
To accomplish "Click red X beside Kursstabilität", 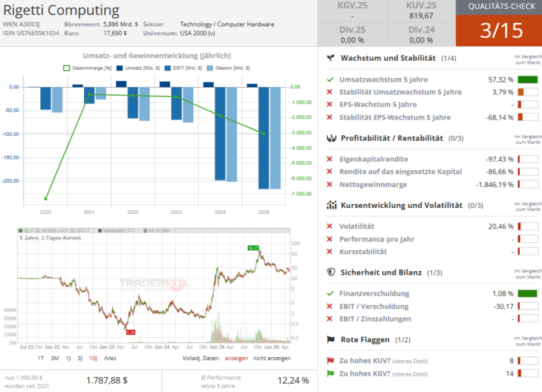I will pos(330,251).
